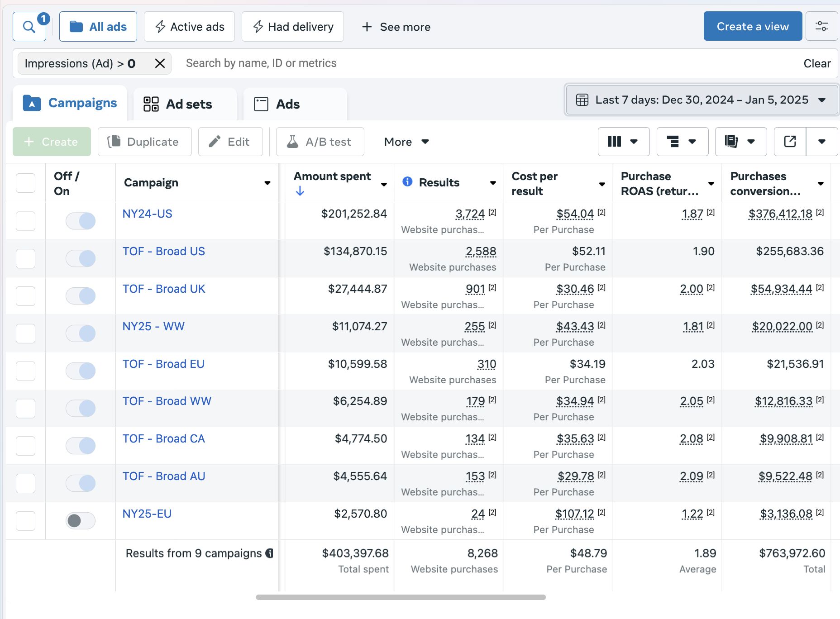Click the Create a view button
The height and width of the screenshot is (619, 840).
[x=752, y=26]
